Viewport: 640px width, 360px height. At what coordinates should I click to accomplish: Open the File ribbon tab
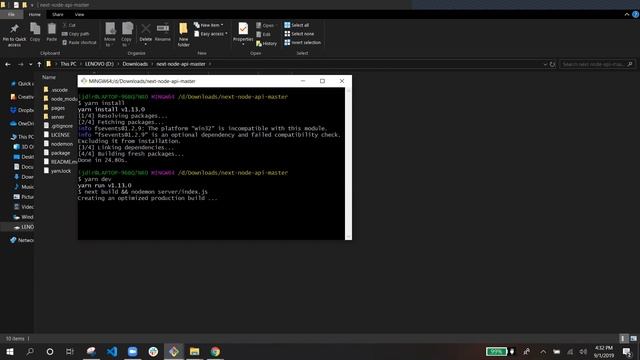(x=11, y=14)
